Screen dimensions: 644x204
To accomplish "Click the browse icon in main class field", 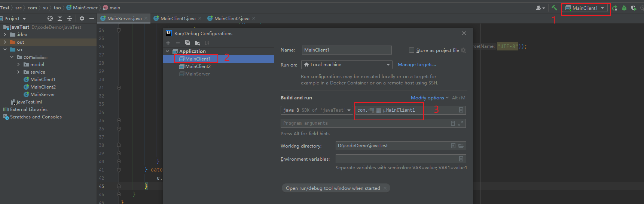I will (461, 110).
